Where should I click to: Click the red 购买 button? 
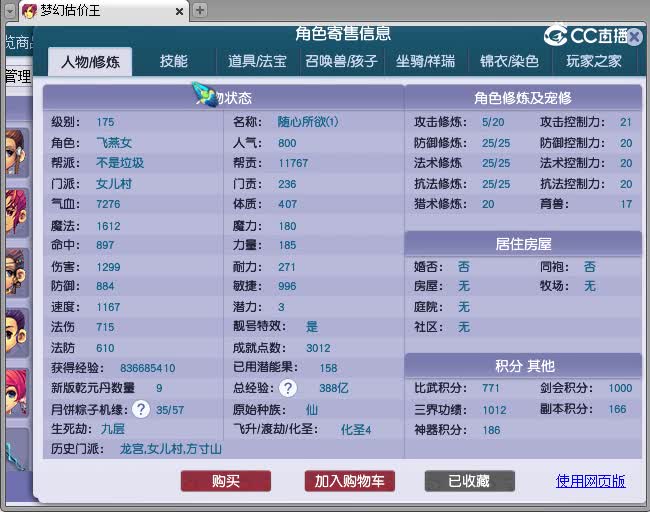click(226, 481)
